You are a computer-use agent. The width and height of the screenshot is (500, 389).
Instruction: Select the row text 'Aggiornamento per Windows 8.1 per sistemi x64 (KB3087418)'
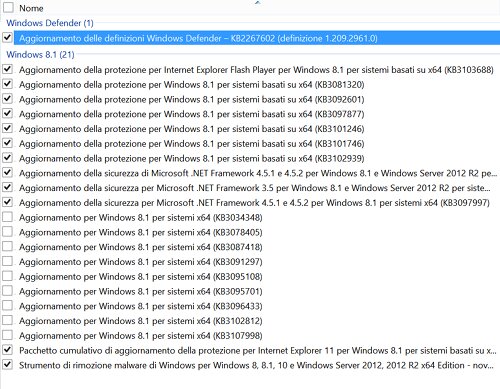[x=141, y=247]
